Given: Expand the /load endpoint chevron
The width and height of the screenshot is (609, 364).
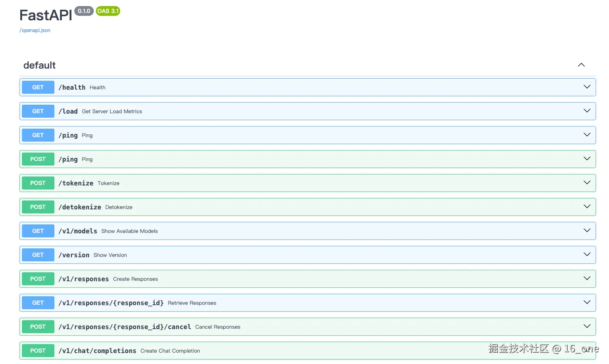Looking at the screenshot, I should tap(587, 111).
